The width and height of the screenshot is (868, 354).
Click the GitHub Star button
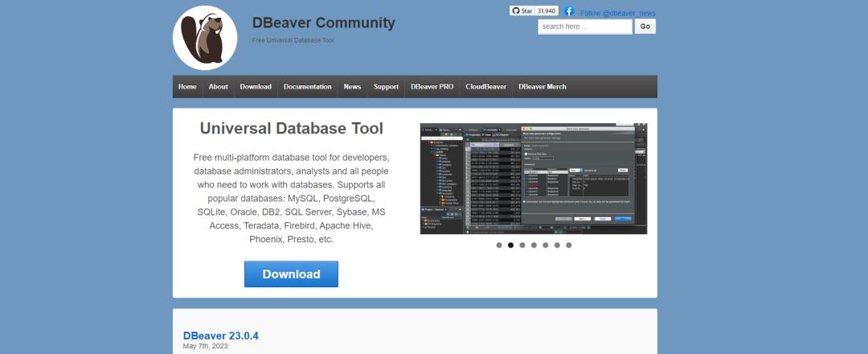522,11
